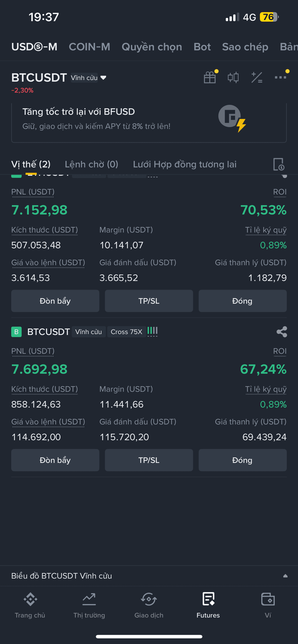Open the gift rewards icon
This screenshot has width=298, height=644.
[x=210, y=77]
